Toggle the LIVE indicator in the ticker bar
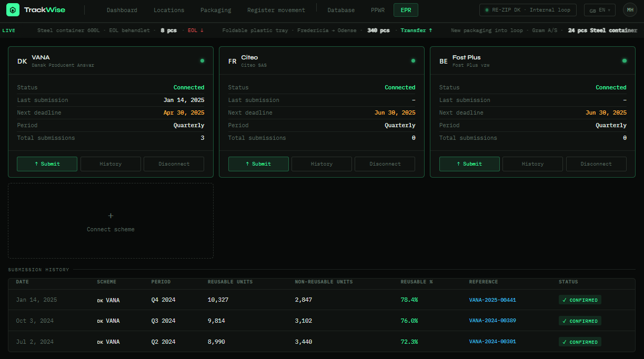644x359 pixels. 8,30
